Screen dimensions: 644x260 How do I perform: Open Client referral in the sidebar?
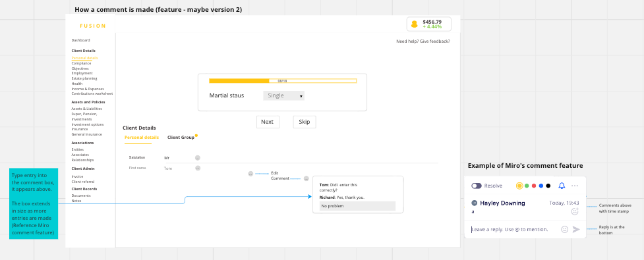point(83,182)
